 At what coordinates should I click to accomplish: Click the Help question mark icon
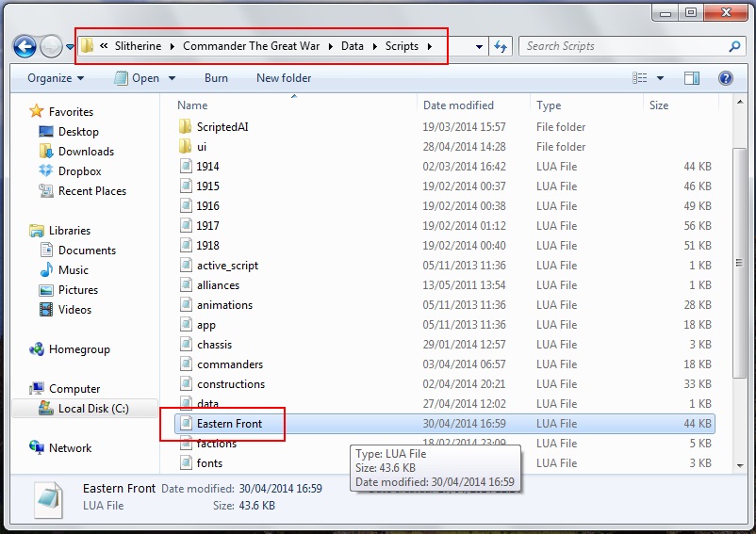(726, 78)
